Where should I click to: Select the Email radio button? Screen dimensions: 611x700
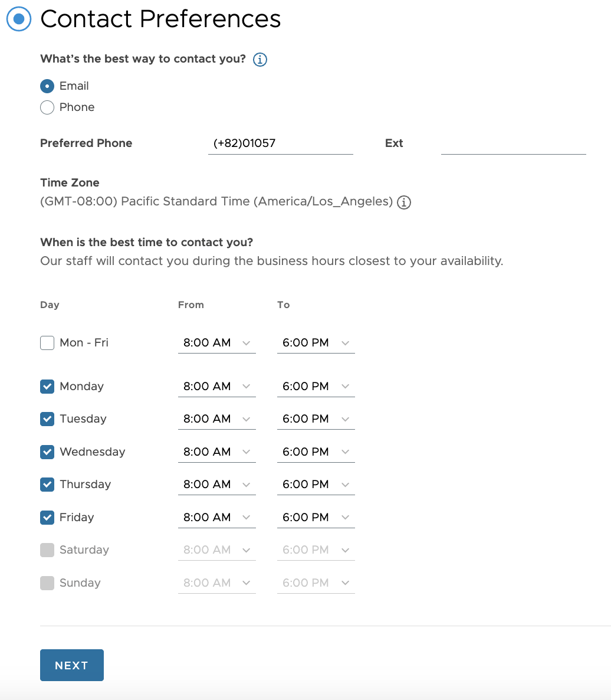pyautogui.click(x=47, y=86)
